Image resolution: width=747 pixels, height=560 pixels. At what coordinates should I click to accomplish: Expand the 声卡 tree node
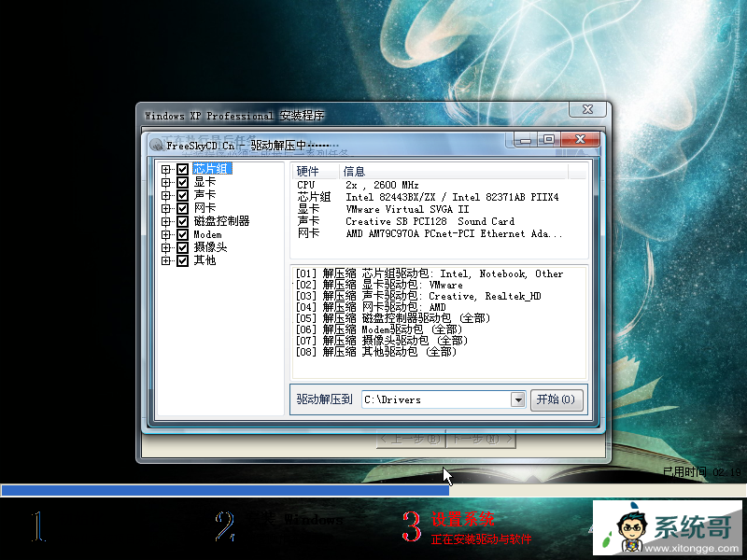[165, 195]
